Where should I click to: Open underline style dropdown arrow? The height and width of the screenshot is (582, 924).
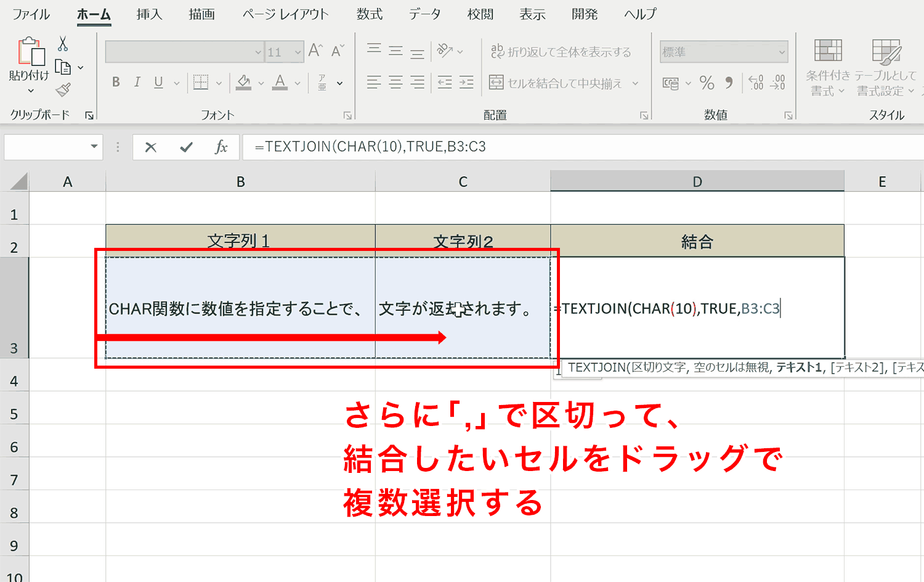point(177,83)
